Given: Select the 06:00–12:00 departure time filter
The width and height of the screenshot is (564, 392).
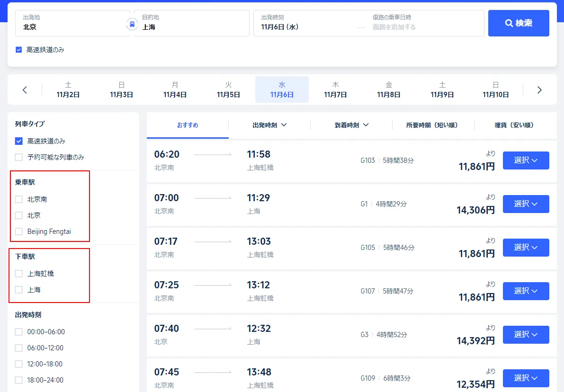Looking at the screenshot, I should click(19, 348).
